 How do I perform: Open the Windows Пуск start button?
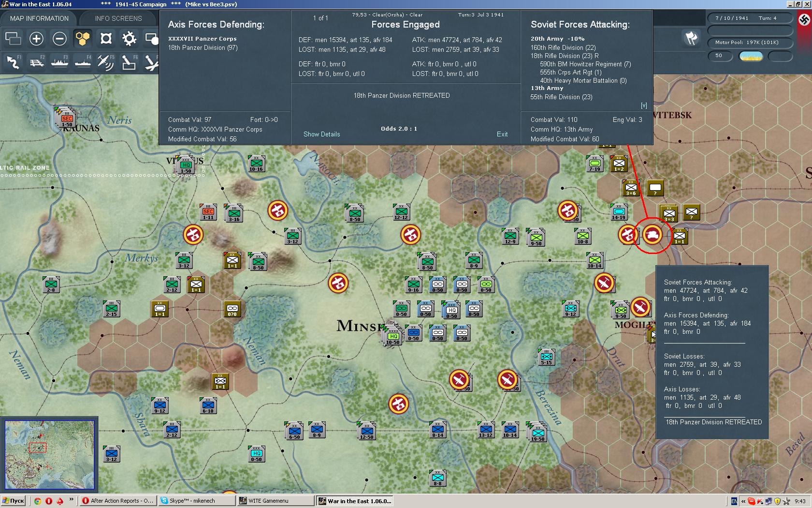(x=14, y=501)
